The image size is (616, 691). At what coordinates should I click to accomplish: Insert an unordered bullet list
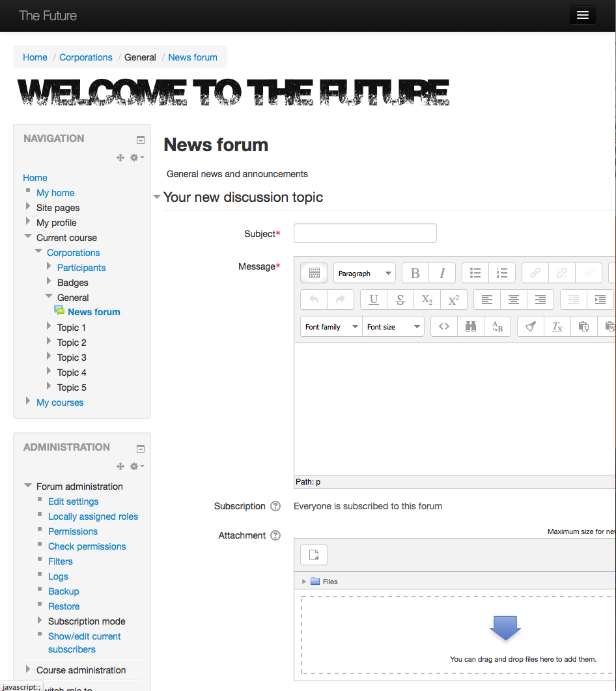(475, 274)
